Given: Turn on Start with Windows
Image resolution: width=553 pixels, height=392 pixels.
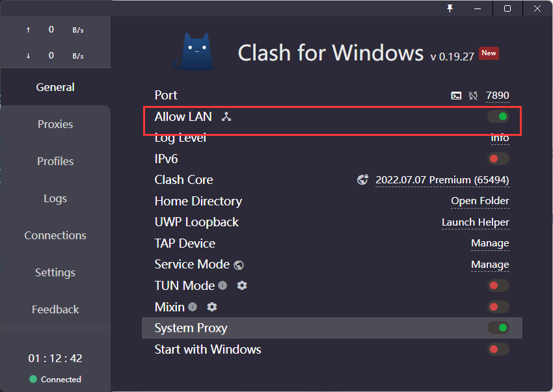Looking at the screenshot, I should 498,349.
